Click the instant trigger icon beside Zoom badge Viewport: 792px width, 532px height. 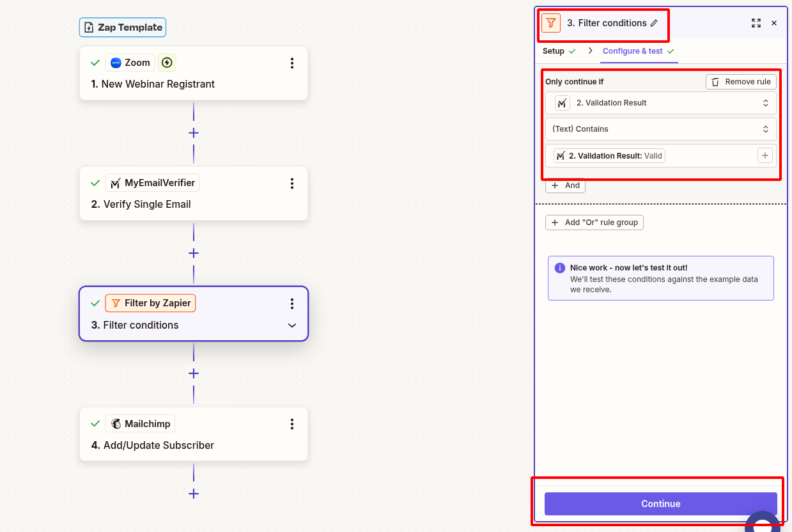tap(166, 62)
